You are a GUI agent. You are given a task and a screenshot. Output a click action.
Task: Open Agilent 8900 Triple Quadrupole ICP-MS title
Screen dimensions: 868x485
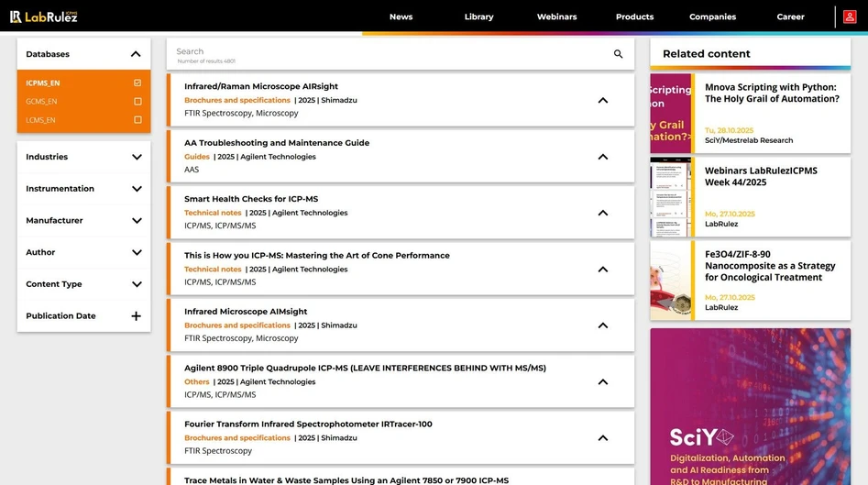365,368
